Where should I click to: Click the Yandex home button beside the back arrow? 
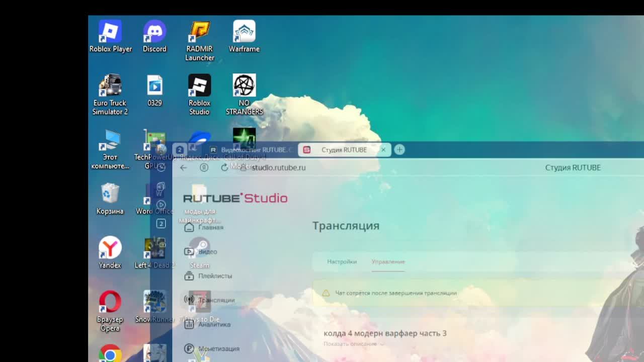coord(204,167)
